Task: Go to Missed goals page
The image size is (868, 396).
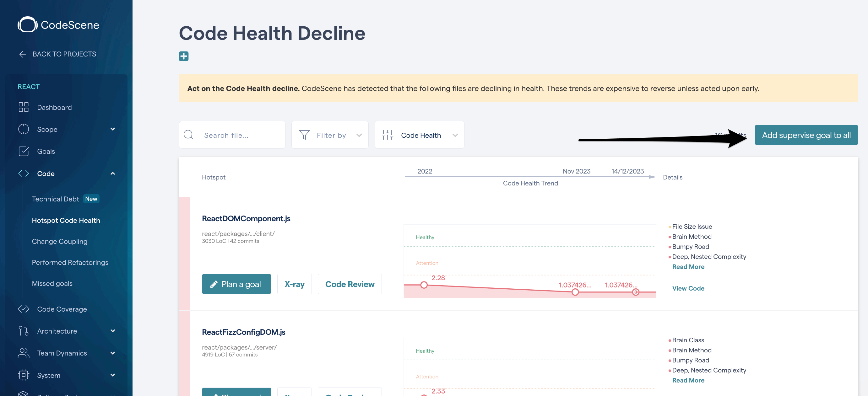Action: pos(52,283)
